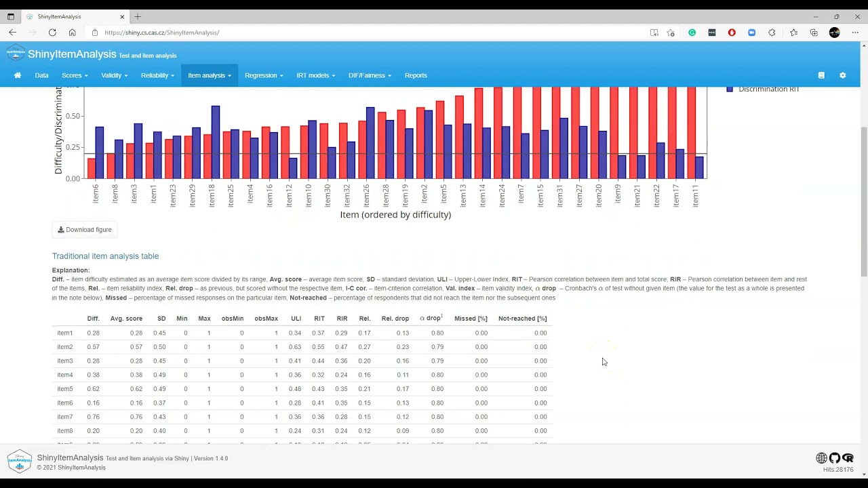This screenshot has height=488, width=868.
Task: Select the item1 row label
Action: (x=65, y=333)
